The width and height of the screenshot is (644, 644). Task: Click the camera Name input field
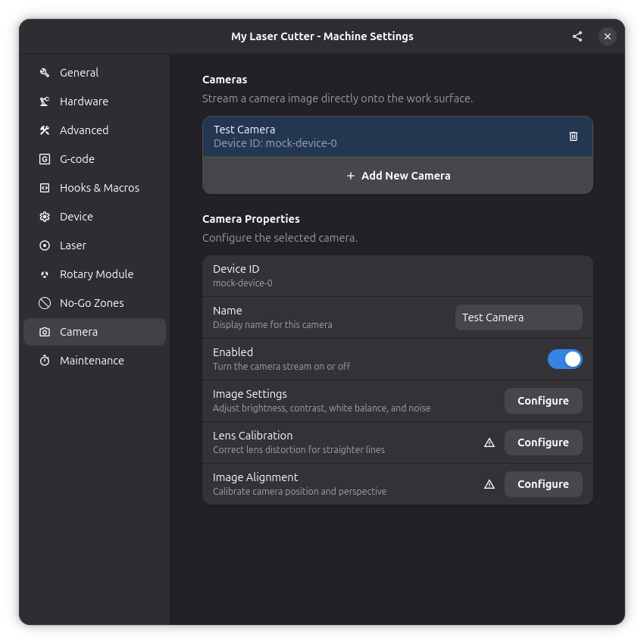coord(519,317)
